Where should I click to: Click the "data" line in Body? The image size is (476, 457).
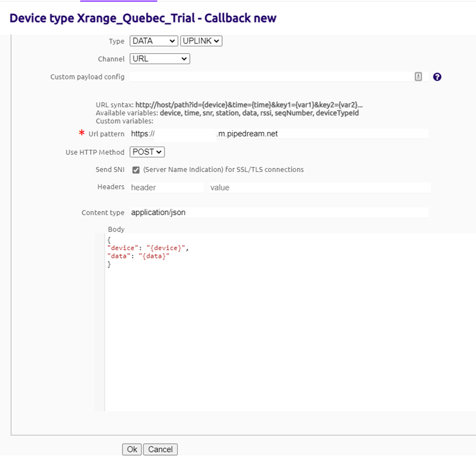tap(139, 256)
